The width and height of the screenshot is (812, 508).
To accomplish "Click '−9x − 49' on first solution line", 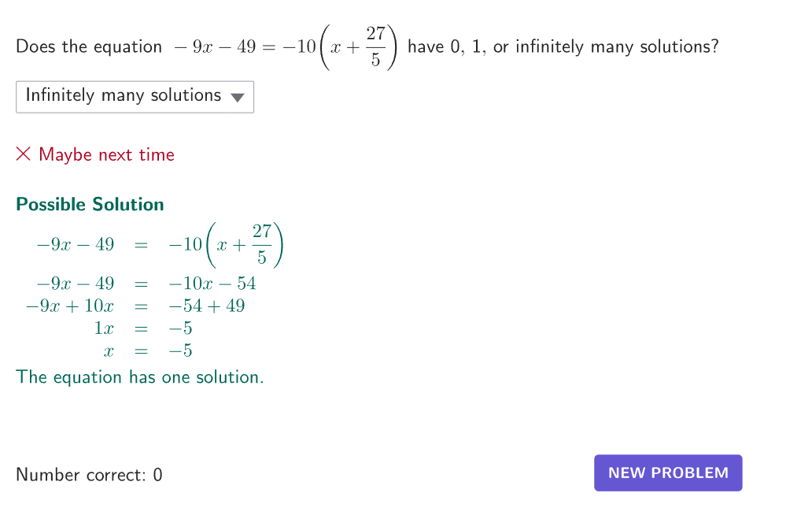I will click(x=76, y=244).
